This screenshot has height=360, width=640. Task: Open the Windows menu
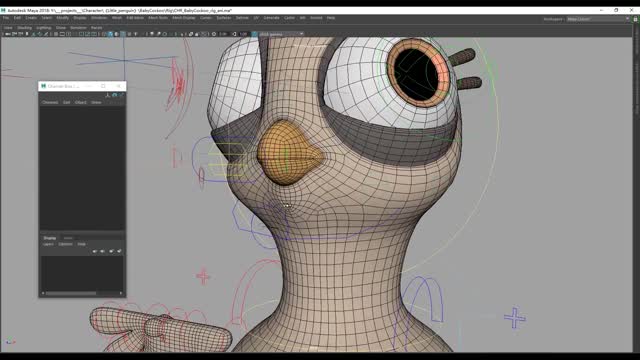(x=99, y=18)
